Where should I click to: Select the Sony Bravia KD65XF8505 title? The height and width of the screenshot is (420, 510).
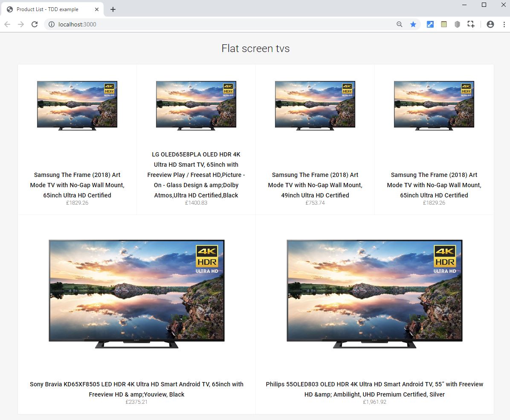click(x=136, y=389)
